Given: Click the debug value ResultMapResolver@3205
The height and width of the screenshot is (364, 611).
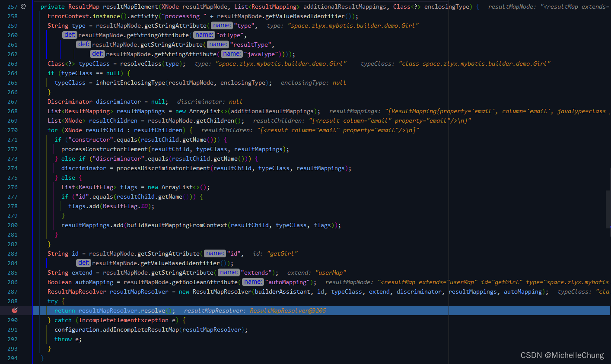Looking at the screenshot, I should click(288, 310).
